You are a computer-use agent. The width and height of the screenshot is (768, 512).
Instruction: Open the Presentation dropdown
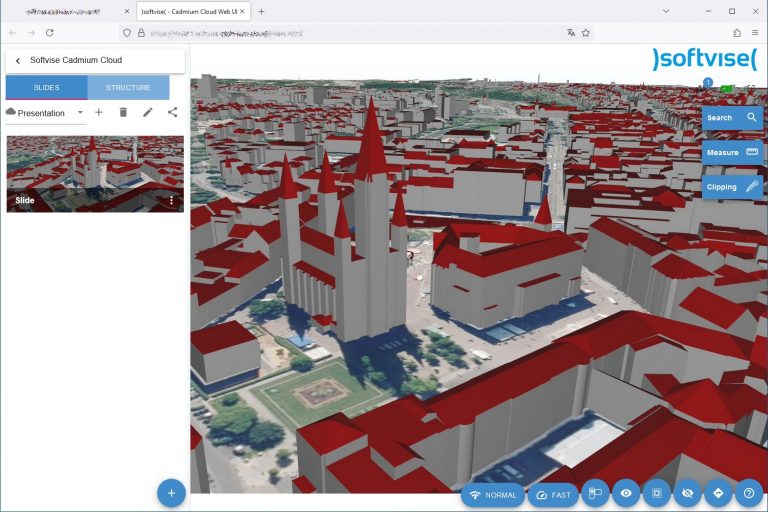click(45, 113)
